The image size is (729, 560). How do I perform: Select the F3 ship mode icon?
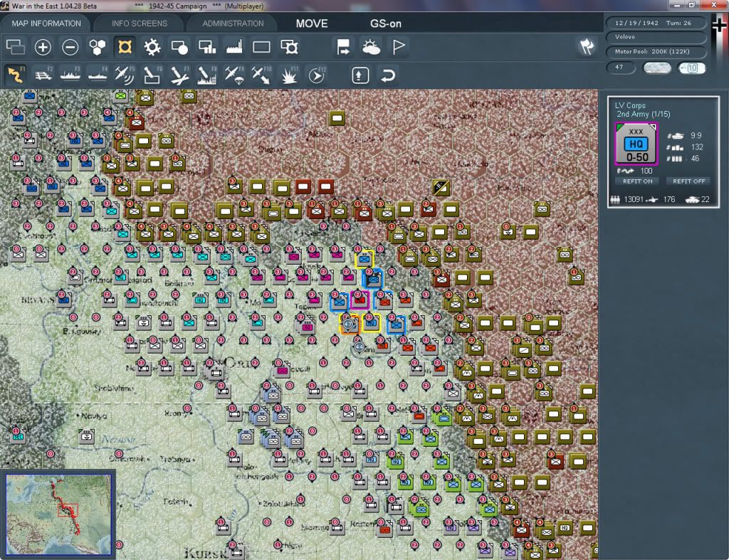(x=70, y=75)
